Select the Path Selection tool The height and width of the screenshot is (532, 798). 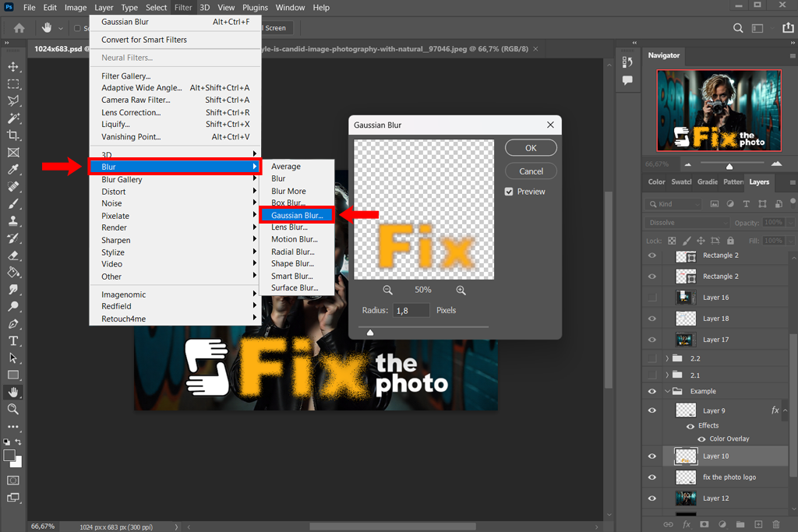[13, 358]
